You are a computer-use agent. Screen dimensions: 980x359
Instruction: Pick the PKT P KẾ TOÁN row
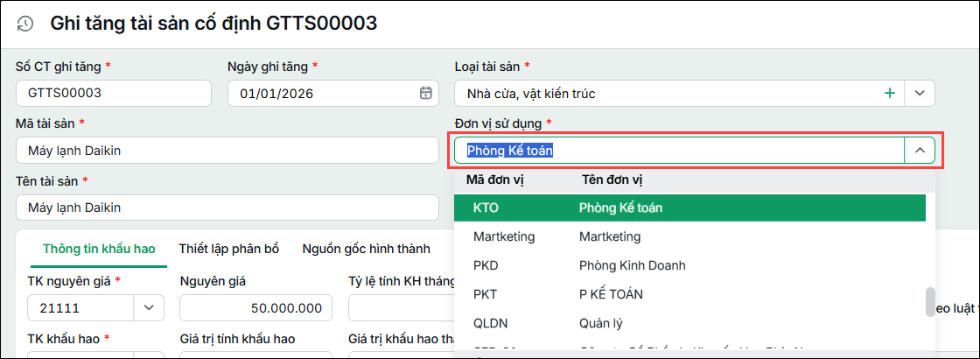[689, 294]
